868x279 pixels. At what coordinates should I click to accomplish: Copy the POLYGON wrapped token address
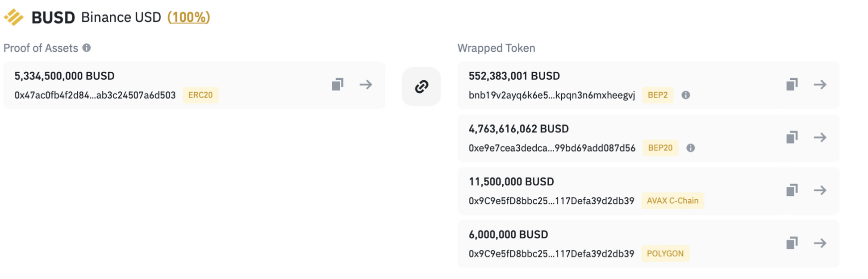tap(792, 243)
